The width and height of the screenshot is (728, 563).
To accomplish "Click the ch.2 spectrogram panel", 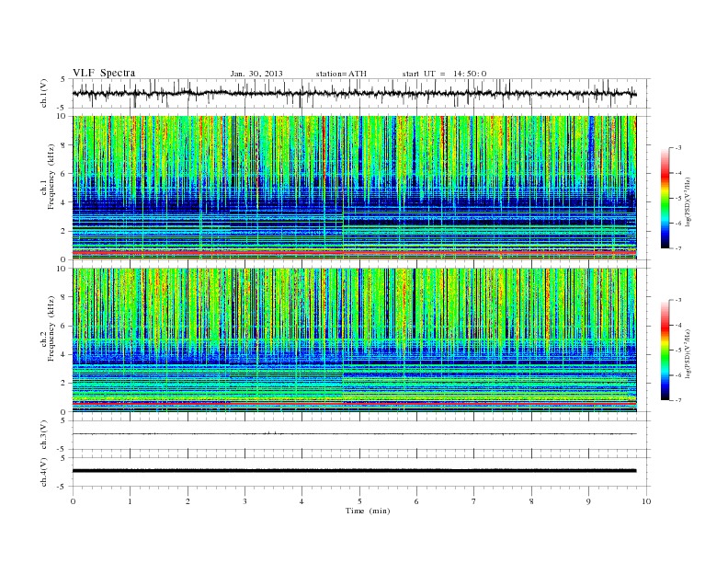I will (354, 340).
